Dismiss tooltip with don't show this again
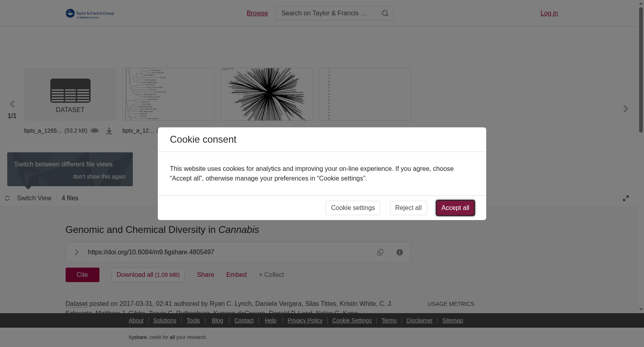 coord(99,177)
